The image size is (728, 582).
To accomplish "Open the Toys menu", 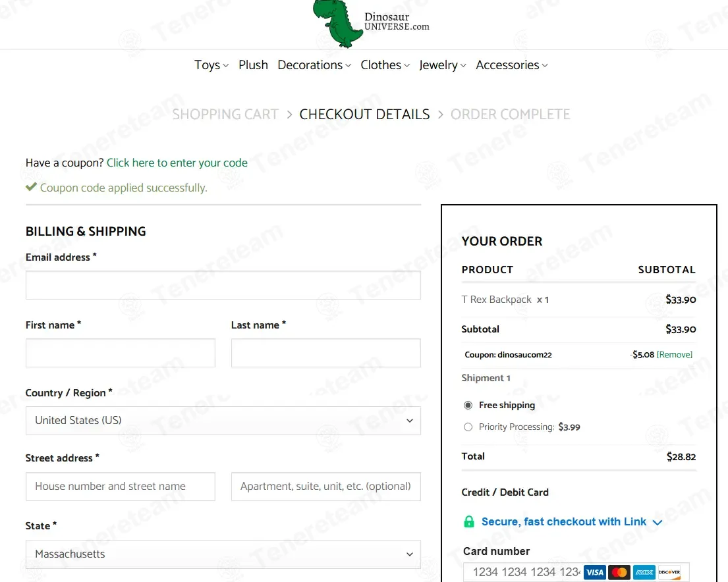I will coord(211,65).
